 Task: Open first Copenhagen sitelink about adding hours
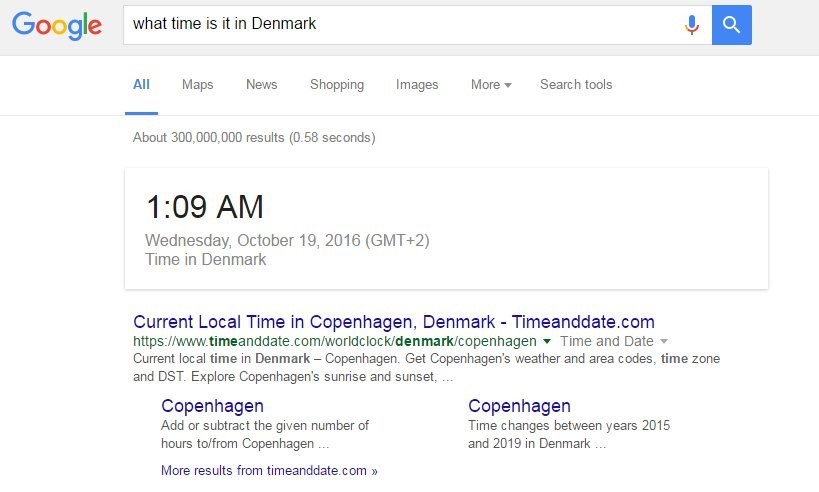click(x=212, y=406)
